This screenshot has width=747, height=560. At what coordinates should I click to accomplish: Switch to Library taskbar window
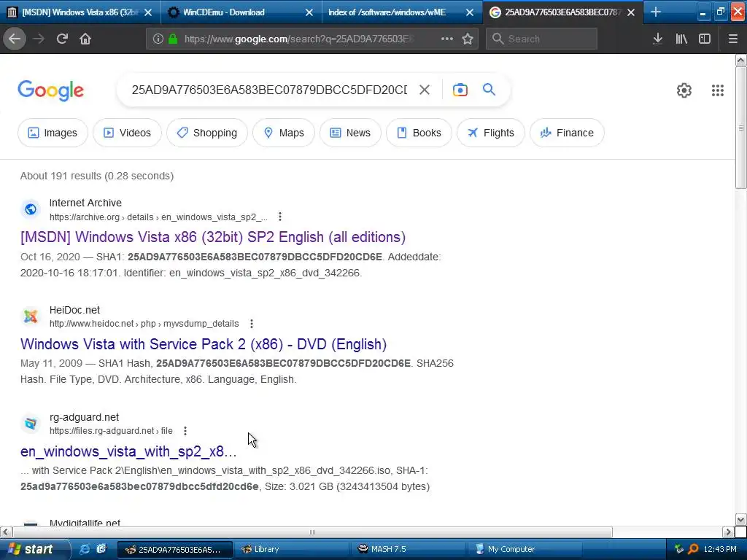[290, 549]
